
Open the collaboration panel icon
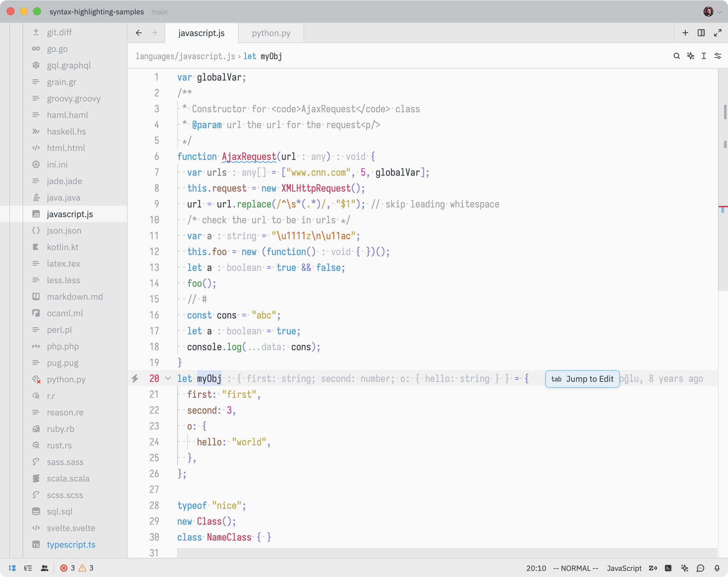click(x=44, y=568)
